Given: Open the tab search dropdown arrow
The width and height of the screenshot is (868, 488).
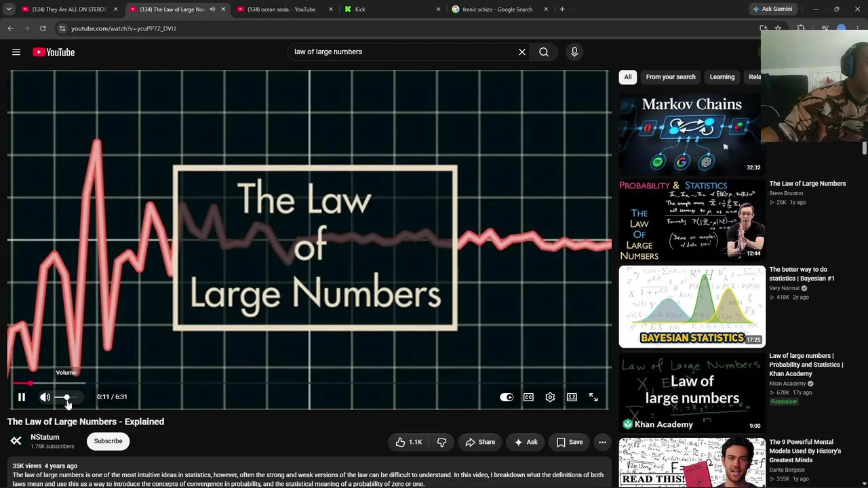Looking at the screenshot, I should (x=9, y=9).
